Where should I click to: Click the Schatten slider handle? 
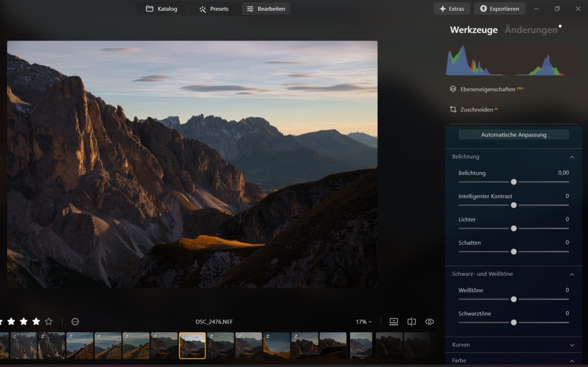click(514, 252)
